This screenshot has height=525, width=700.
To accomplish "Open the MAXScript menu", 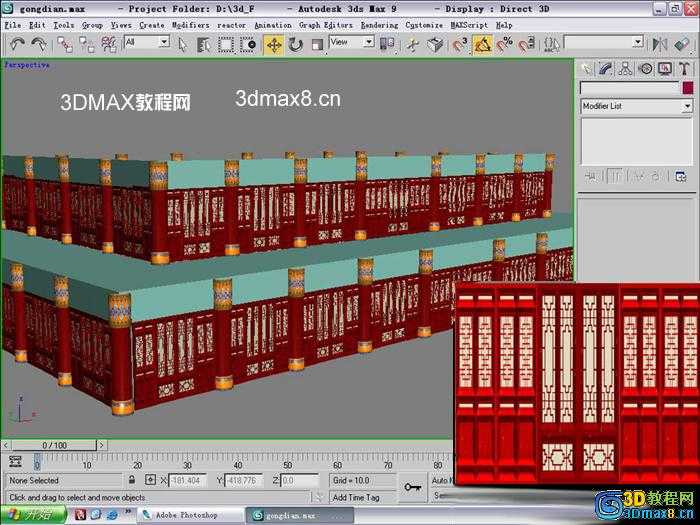I will click(469, 25).
